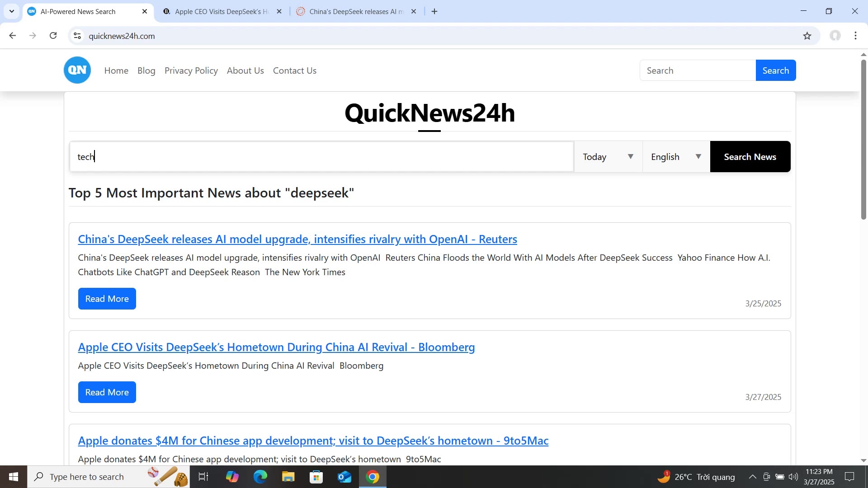Bookmark this page with the star

807,36
